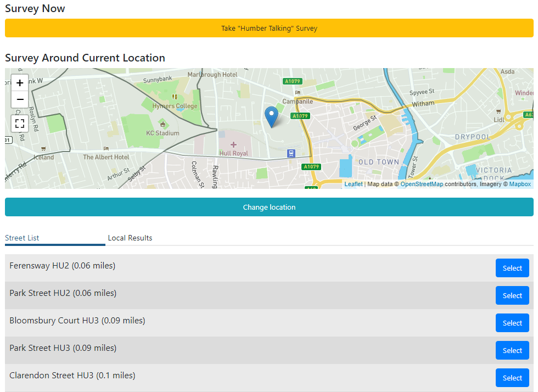Open the Leaflet attribution link
The image size is (538, 392).
coord(353,184)
